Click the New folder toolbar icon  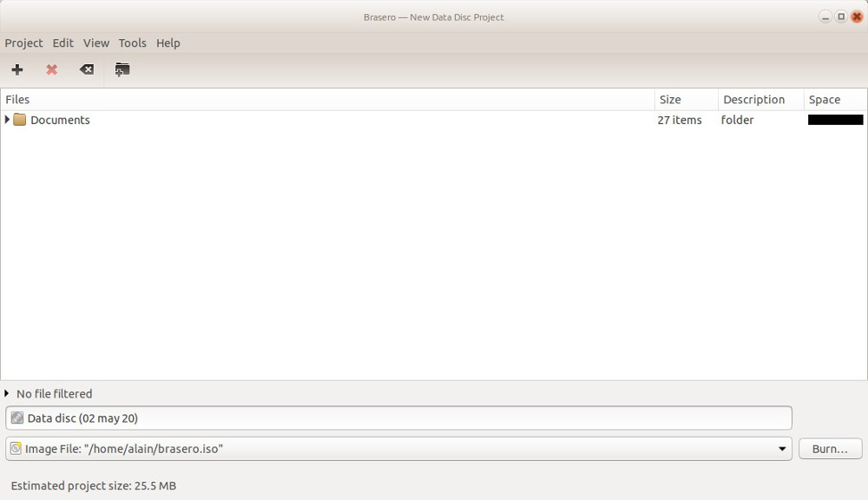coord(122,69)
